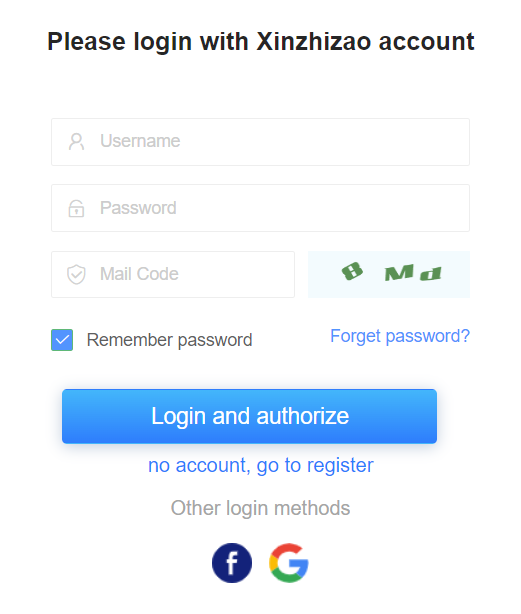Sign in with the Google icon
This screenshot has width=521, height=614.
(289, 563)
